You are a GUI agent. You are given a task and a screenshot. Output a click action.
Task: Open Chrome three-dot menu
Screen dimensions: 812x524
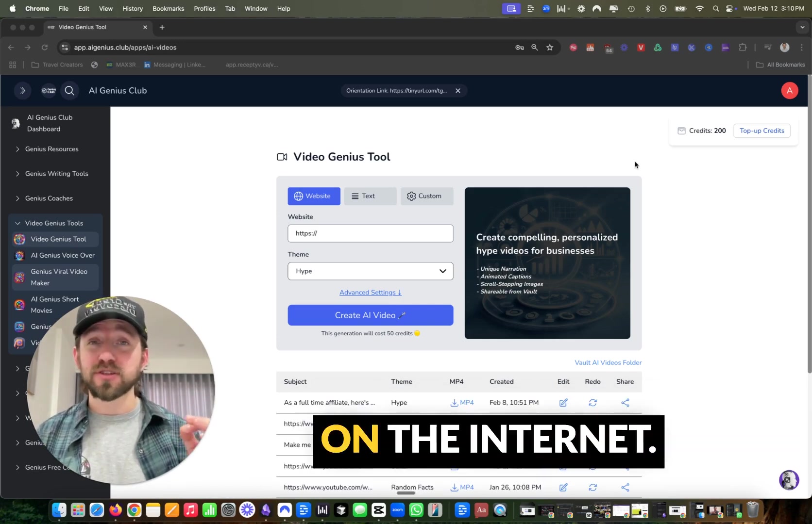pyautogui.click(x=802, y=48)
